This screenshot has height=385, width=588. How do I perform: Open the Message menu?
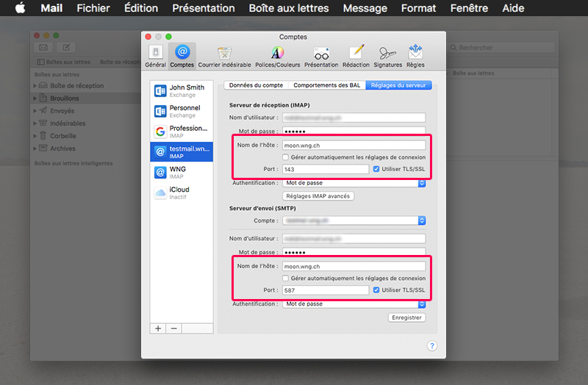pyautogui.click(x=365, y=8)
